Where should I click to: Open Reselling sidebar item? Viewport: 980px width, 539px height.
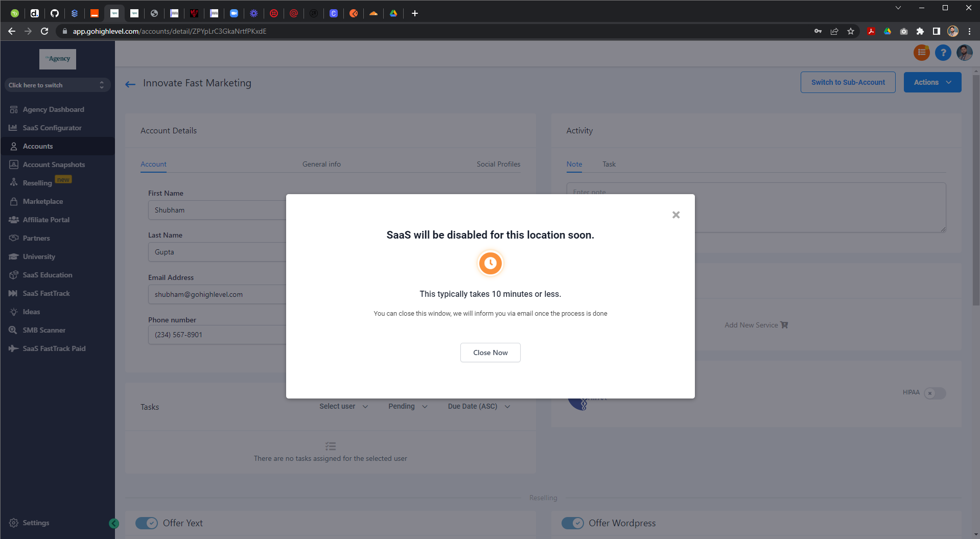37,183
